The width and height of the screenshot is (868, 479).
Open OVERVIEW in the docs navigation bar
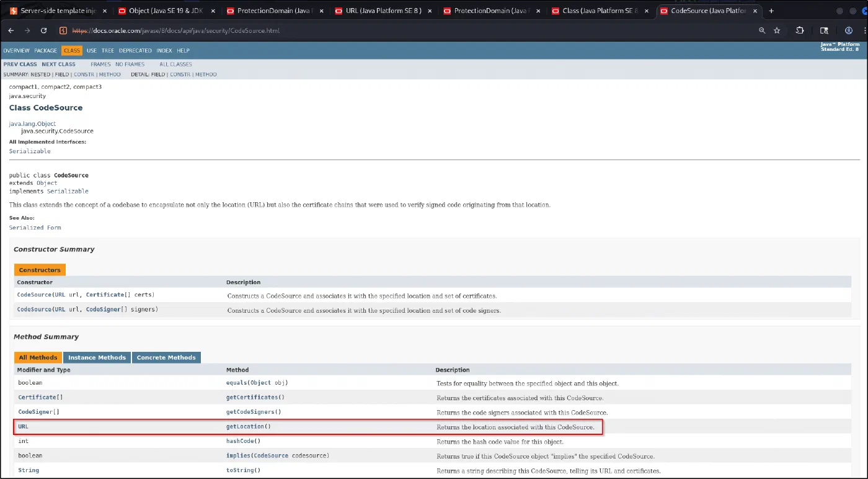16,51
